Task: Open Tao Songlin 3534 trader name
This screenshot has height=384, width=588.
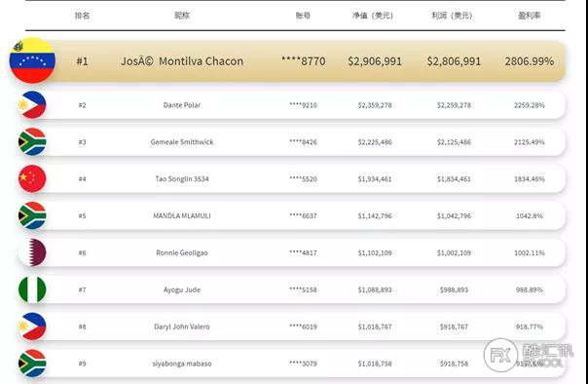Action: click(x=182, y=178)
